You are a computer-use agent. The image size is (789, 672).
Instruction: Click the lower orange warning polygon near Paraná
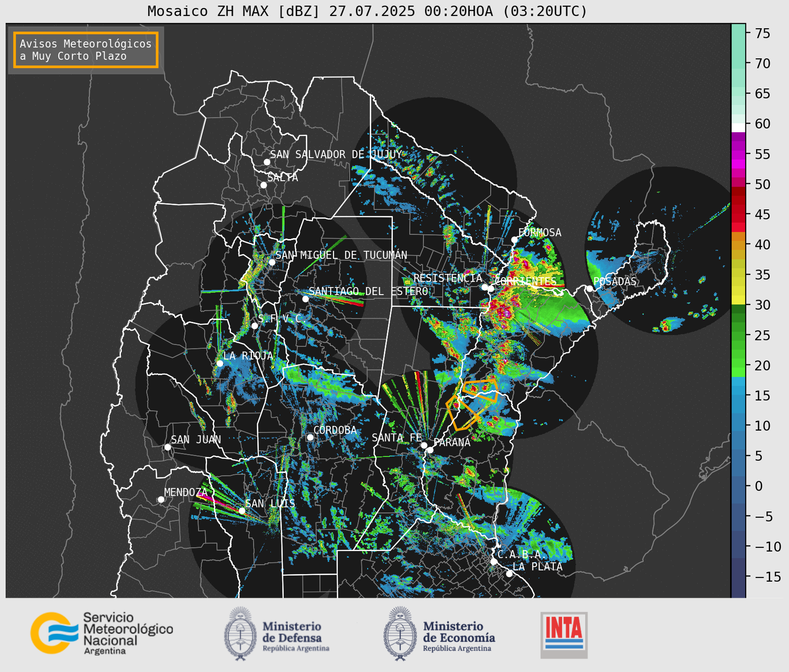click(462, 413)
